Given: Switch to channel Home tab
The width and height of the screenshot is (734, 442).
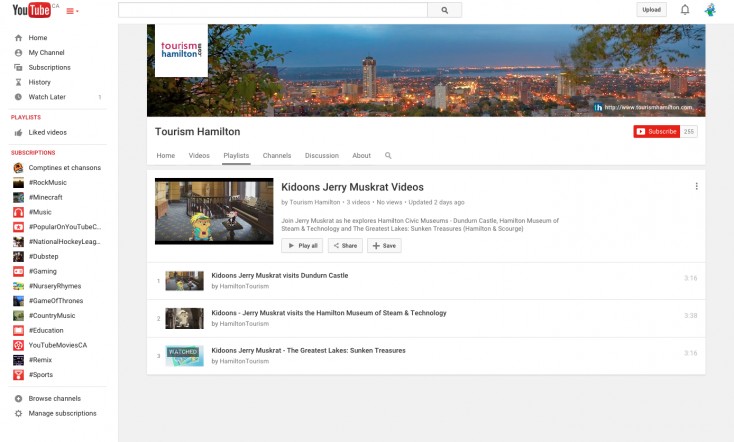Looking at the screenshot, I should pos(166,155).
